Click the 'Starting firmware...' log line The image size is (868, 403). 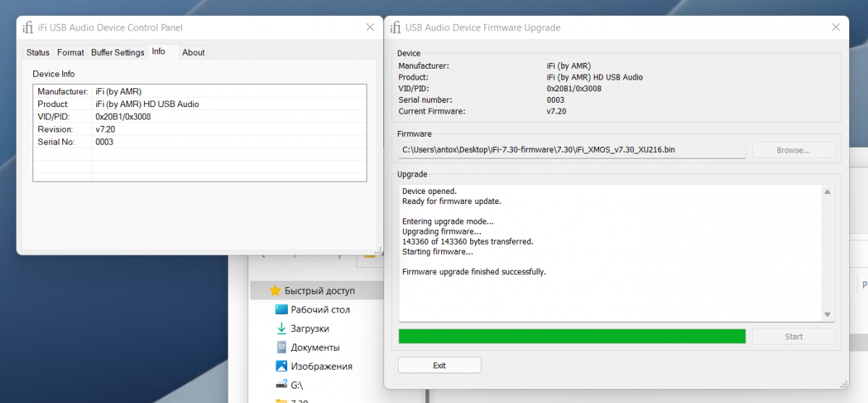(x=438, y=252)
